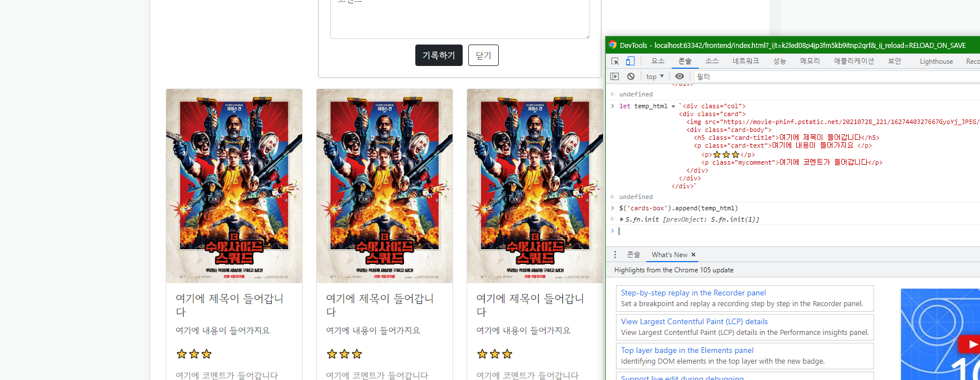Image resolution: width=980 pixels, height=380 pixels.
Task: Select the What's New drawer tab
Action: click(669, 255)
